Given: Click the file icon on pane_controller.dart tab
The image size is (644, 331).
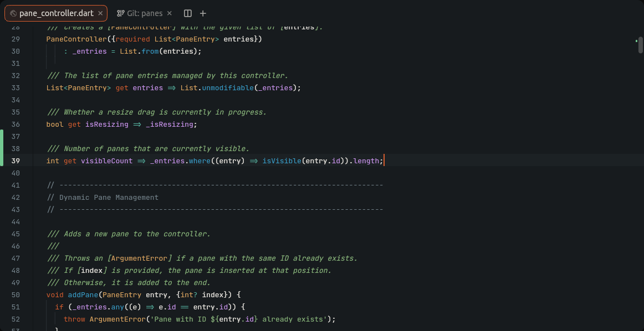Looking at the screenshot, I should tap(13, 13).
